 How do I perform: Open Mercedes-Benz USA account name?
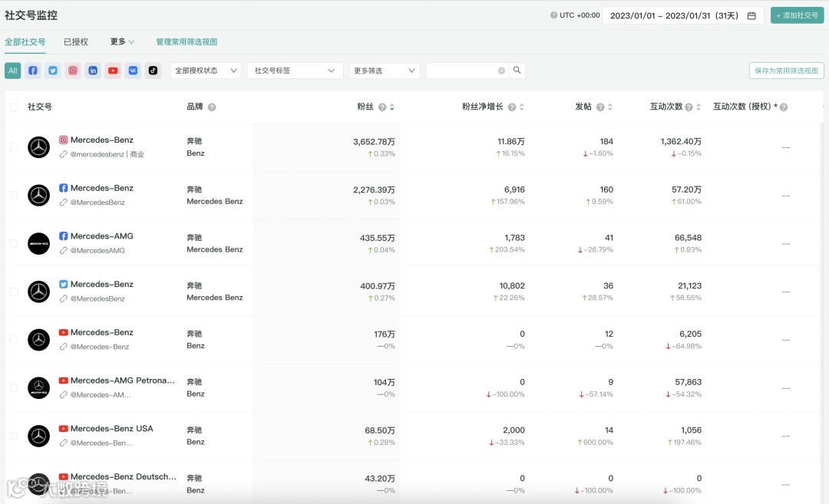pos(111,429)
